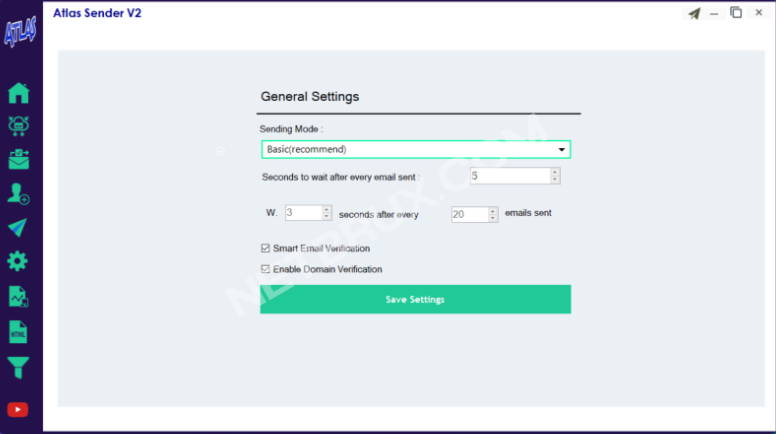This screenshot has width=776, height=434.
Task: Toggle the Smart Email Verification checkbox
Action: click(x=265, y=248)
